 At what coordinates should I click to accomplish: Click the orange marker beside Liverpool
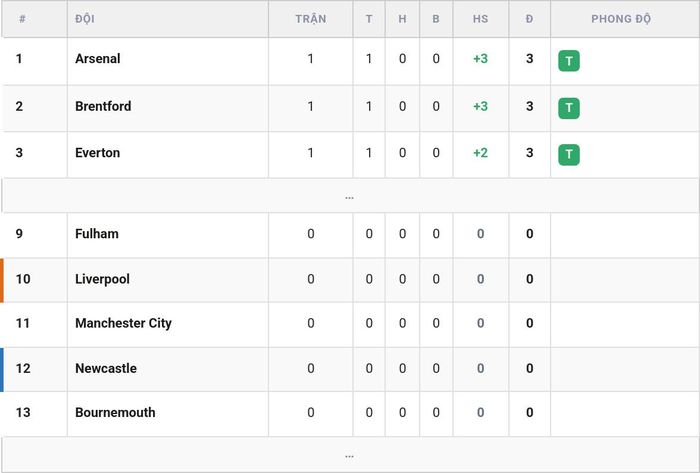[x=2, y=280]
